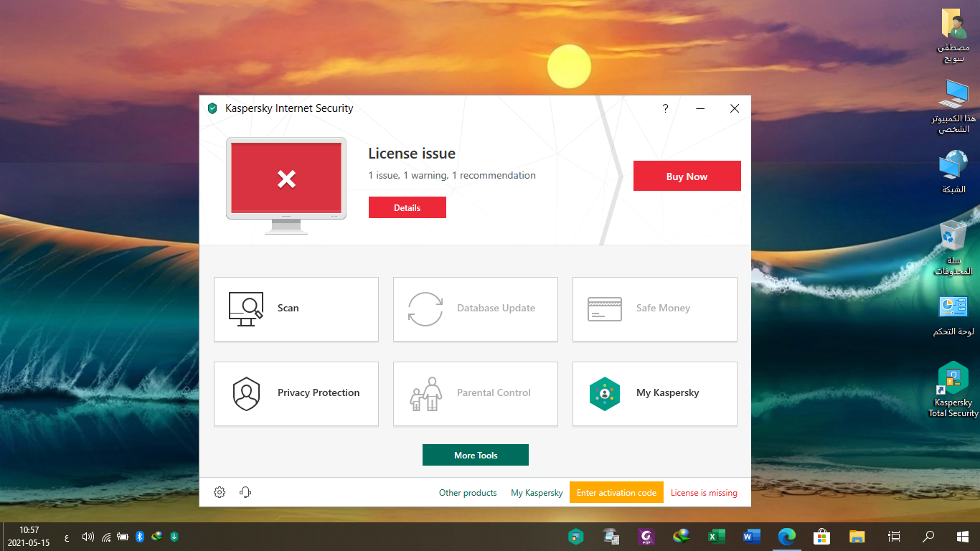Image resolution: width=980 pixels, height=551 pixels.
Task: Open the volume speaker tray icon
Action: [88, 536]
